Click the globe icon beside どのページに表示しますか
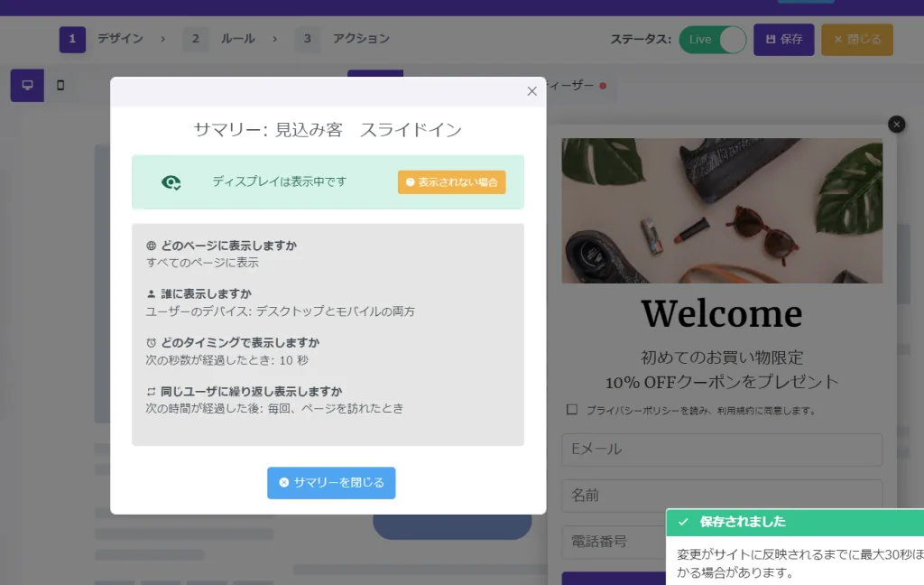Screen dimensions: 924x585 (x=151, y=246)
